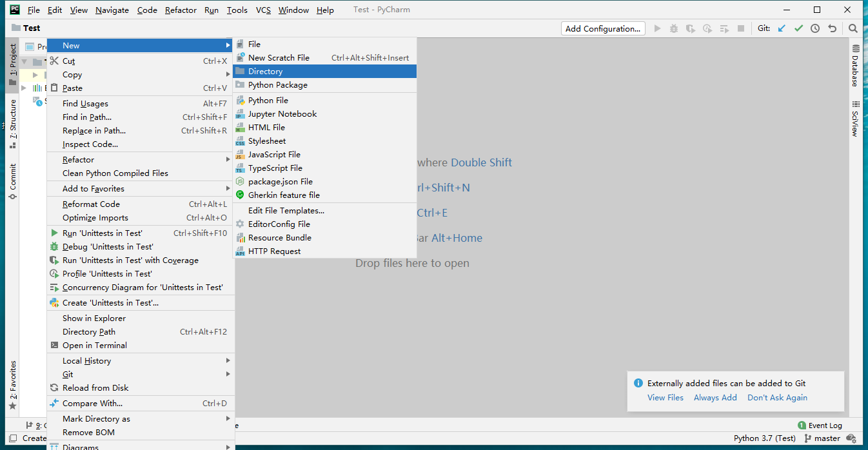This screenshot has width=868, height=450.
Task: Open Python 3.7 (Test) interpreter selector
Action: (765, 438)
